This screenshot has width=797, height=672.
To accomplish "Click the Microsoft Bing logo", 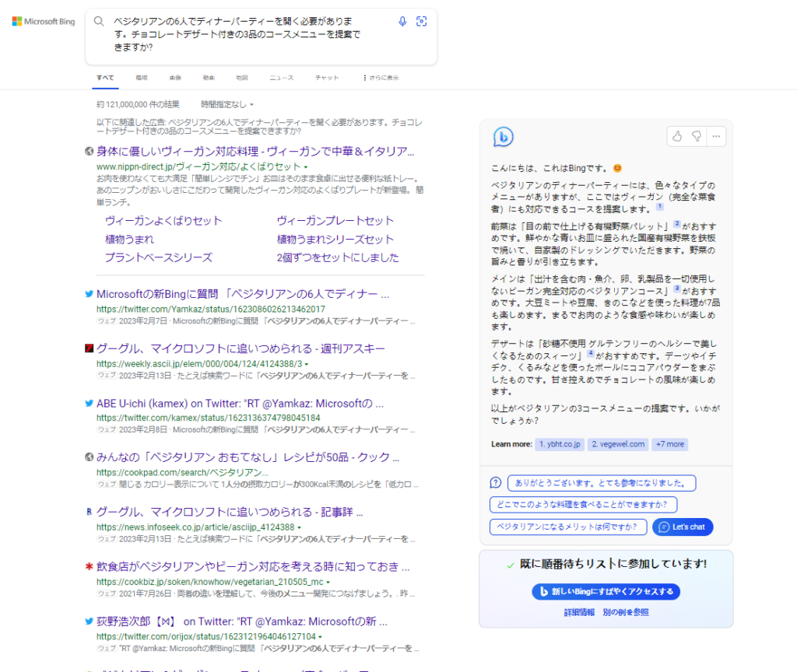I will [x=44, y=21].
